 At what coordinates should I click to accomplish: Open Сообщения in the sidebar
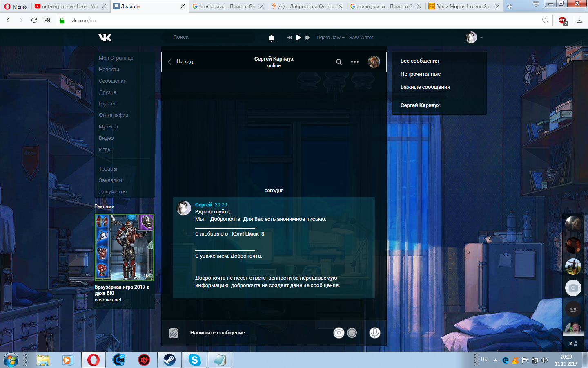click(113, 81)
